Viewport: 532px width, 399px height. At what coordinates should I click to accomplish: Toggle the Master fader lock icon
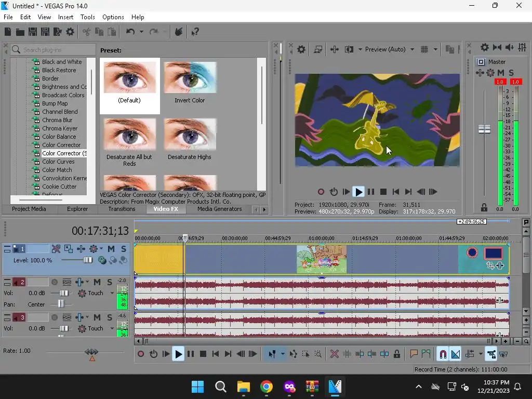(484, 208)
